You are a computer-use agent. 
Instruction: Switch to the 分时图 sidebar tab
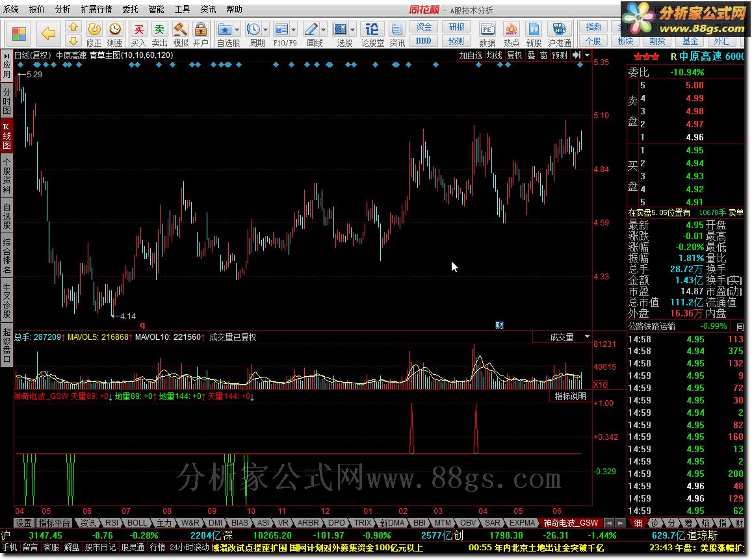pyautogui.click(x=6, y=100)
